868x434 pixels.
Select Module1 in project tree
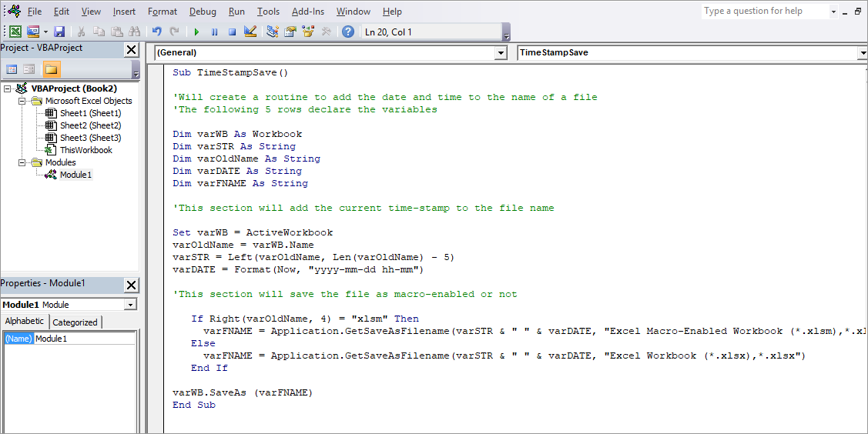coord(75,175)
